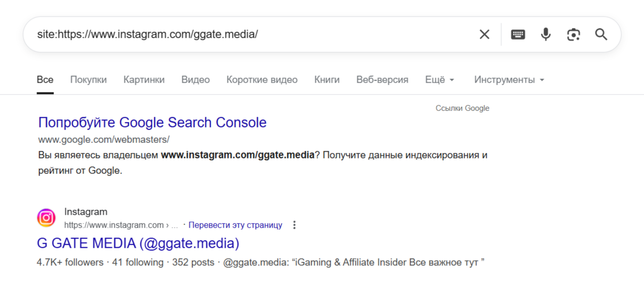This screenshot has width=644, height=290.
Task: Click Перевести эту страницу link
Action: [235, 225]
